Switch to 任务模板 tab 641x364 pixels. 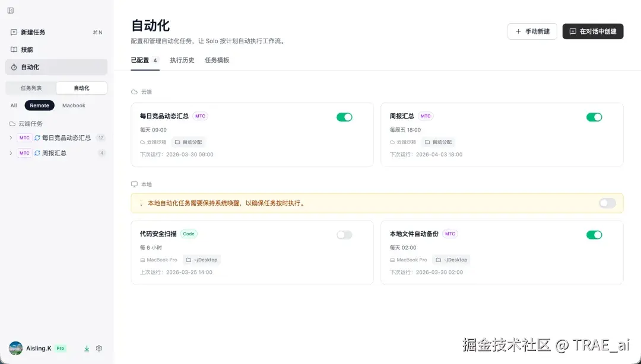point(217,60)
